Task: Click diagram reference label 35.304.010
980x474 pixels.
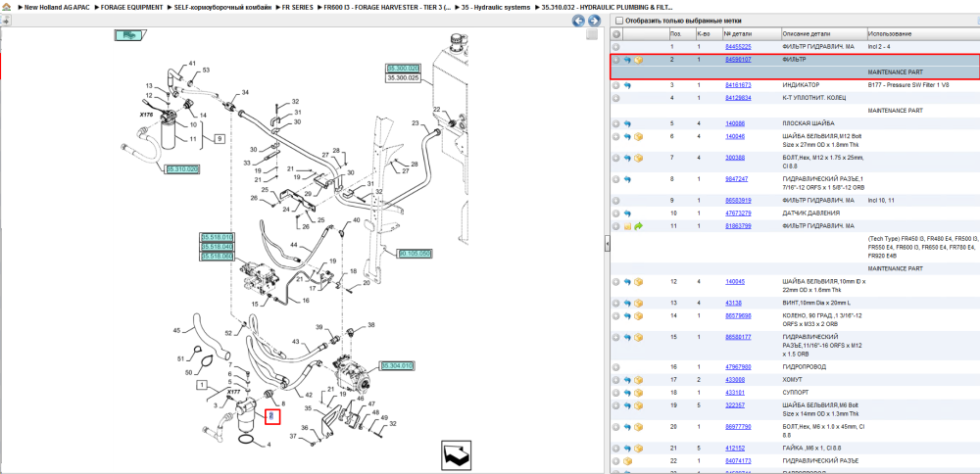Action: (398, 365)
